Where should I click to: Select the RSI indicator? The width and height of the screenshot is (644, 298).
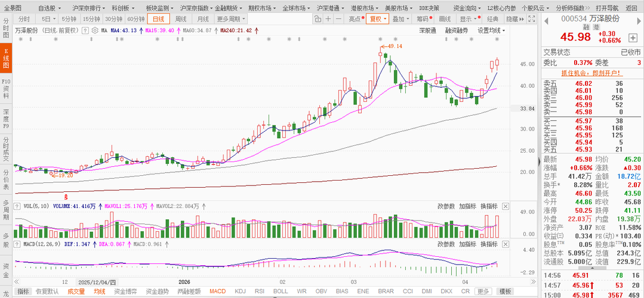coord(259,291)
